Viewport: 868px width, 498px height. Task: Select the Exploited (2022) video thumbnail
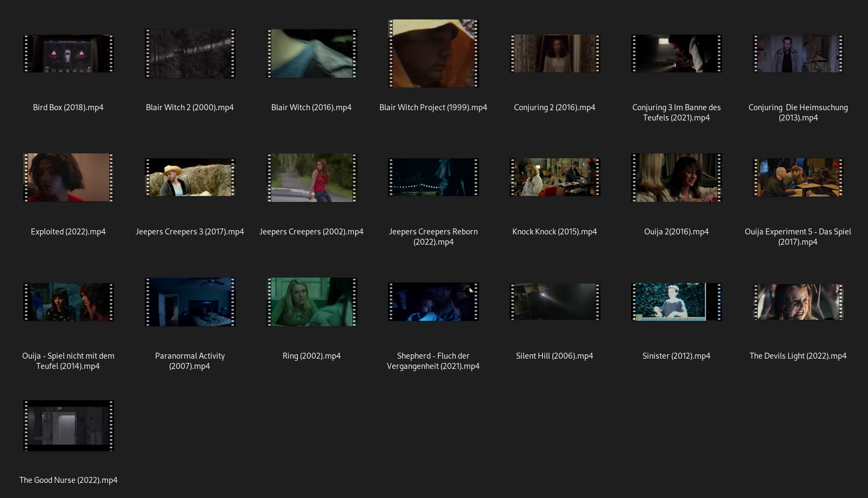tap(68, 177)
